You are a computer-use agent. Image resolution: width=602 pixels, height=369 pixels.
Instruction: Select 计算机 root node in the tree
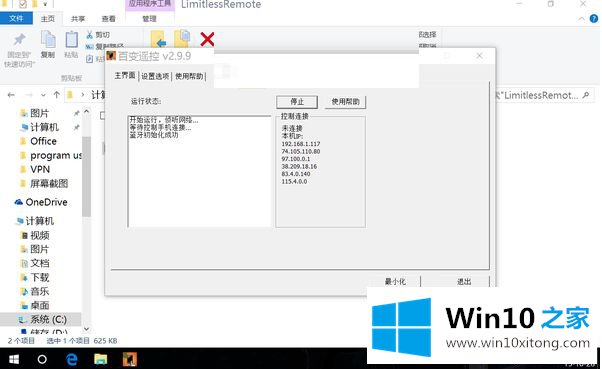click(40, 221)
